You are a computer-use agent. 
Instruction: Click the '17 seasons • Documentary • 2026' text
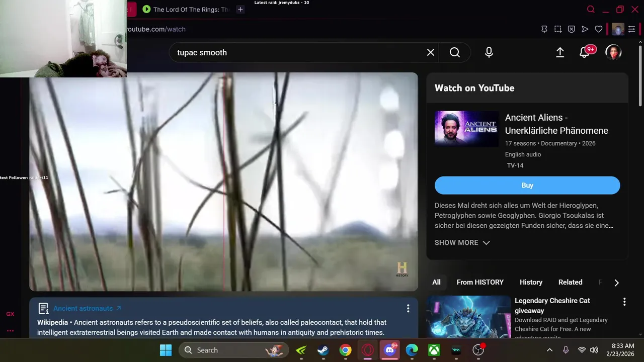click(x=550, y=143)
